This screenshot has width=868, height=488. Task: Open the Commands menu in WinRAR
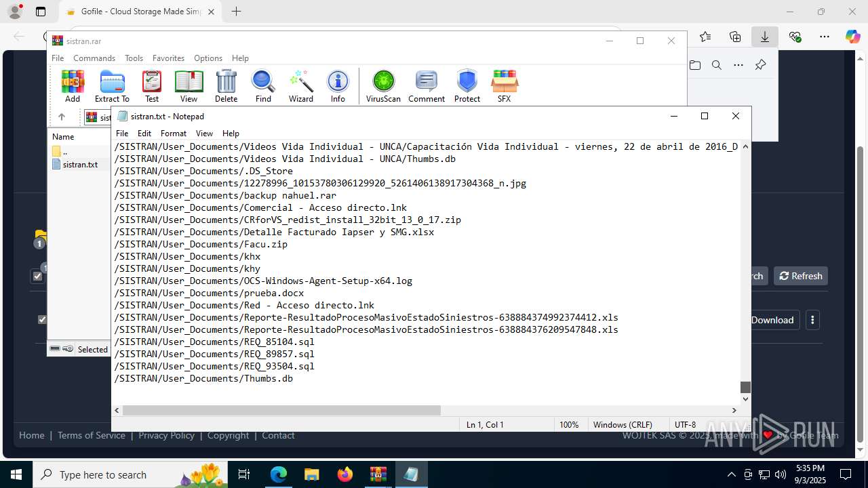(x=94, y=58)
